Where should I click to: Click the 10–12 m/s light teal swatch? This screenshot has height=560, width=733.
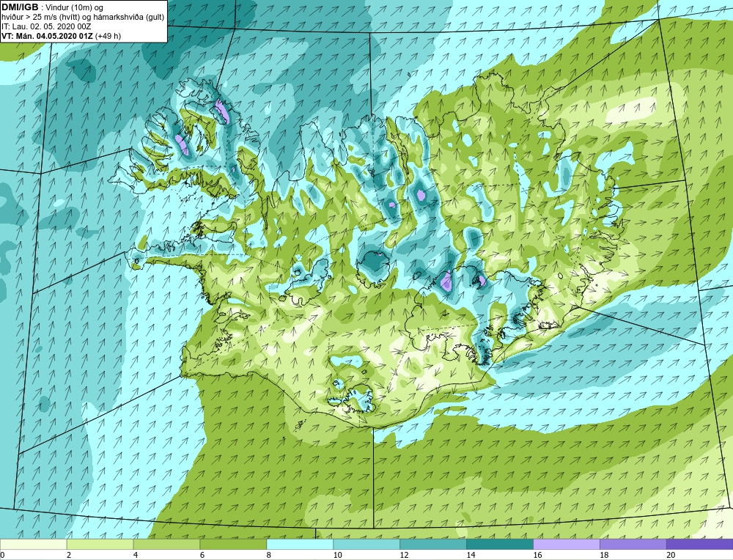point(366,544)
